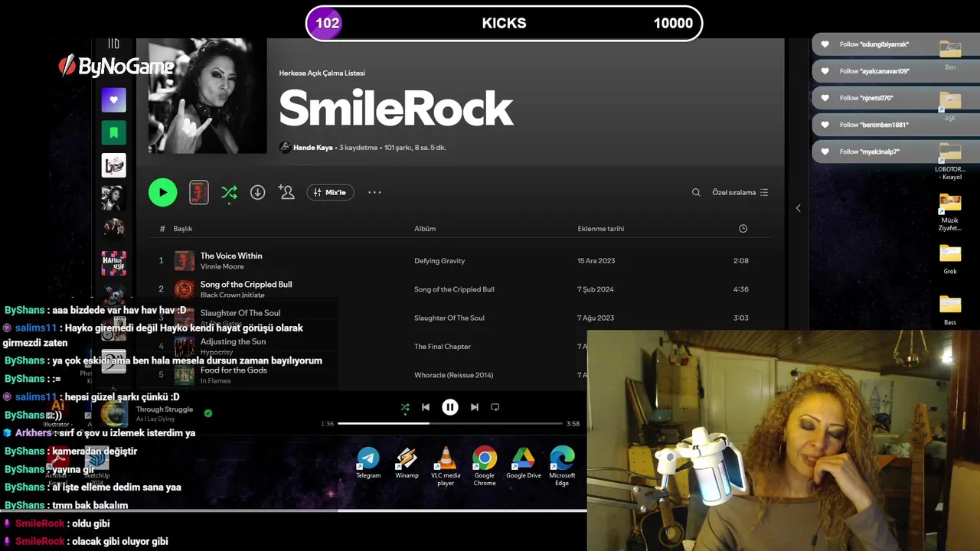Sort by Başlık column header
The height and width of the screenshot is (551, 980).
pos(183,229)
